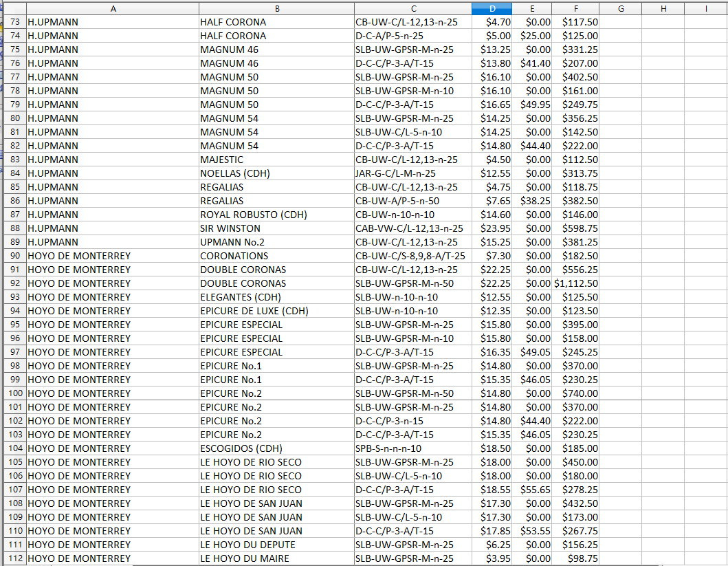Screen dimensions: 728x566
Task: Click LE HOYO DE SAN JUAN in row 110
Action: [x=277, y=531]
